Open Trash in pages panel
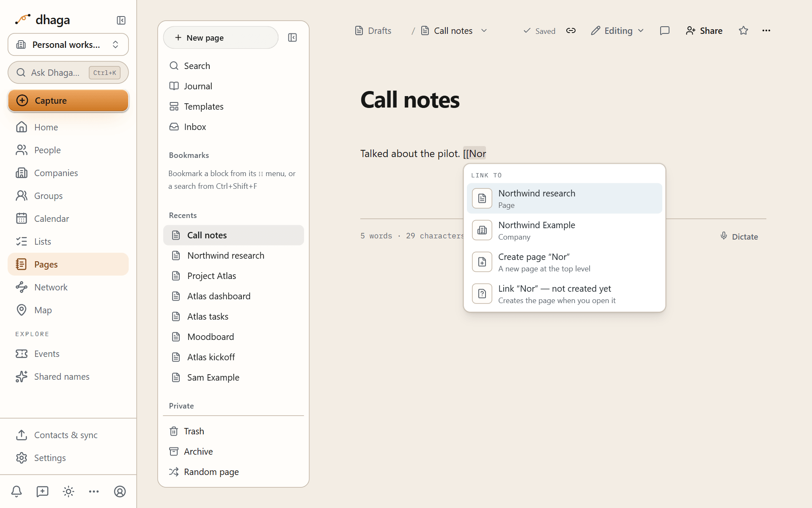Screen dimensions: 812x508 (233, 431)
